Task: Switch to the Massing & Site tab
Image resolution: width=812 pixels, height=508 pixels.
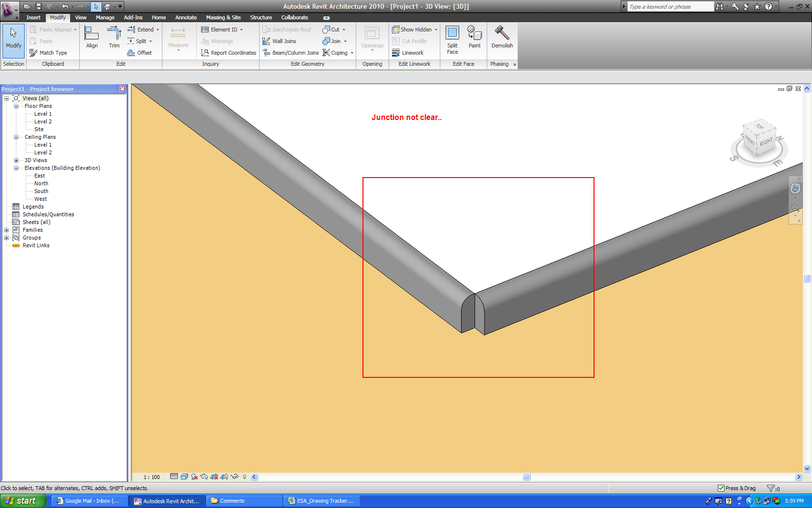Action: point(223,17)
